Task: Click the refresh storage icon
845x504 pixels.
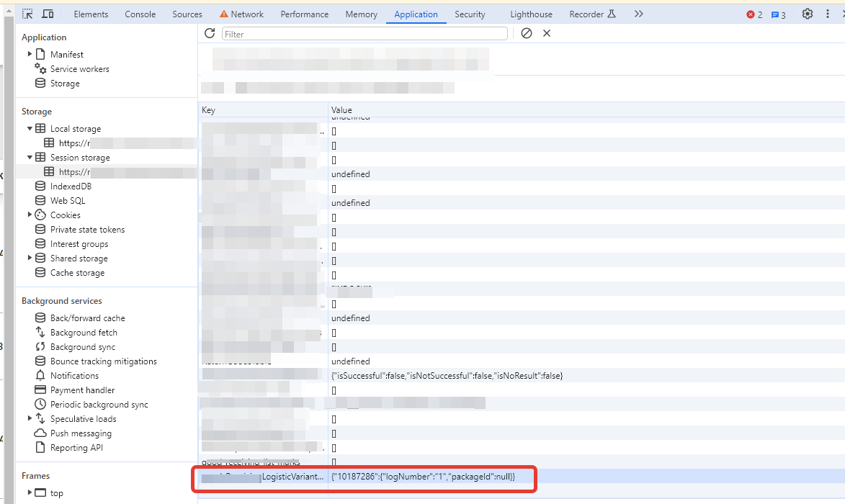Action: 210,33
